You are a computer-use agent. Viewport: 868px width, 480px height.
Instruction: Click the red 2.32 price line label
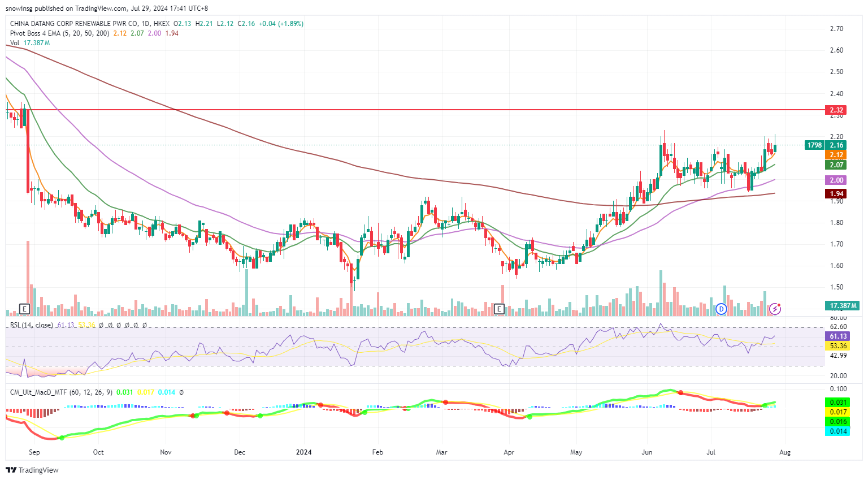(836, 110)
